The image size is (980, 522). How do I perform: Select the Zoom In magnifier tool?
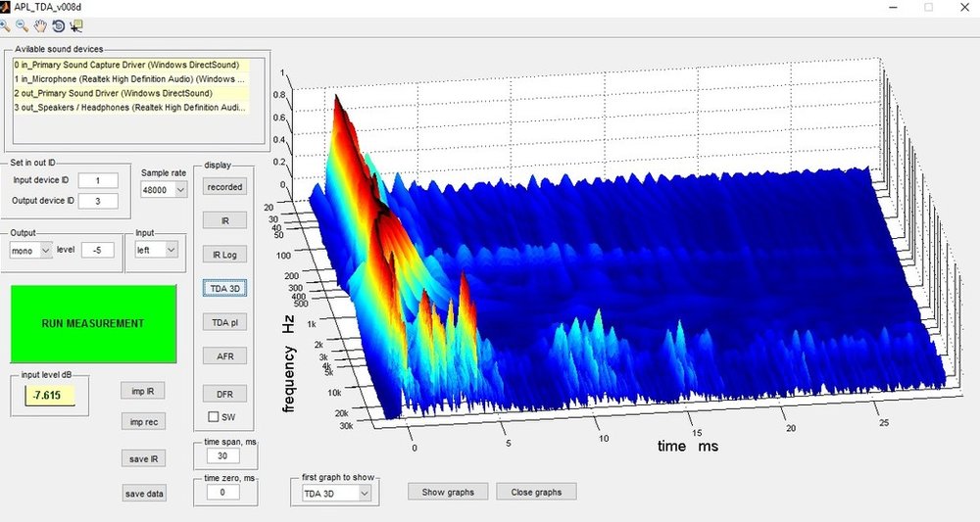(x=4, y=25)
